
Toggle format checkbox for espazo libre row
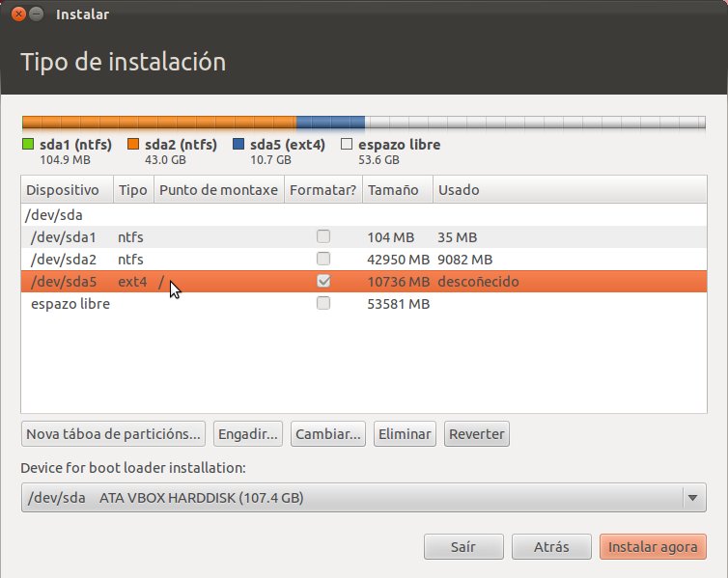point(323,303)
